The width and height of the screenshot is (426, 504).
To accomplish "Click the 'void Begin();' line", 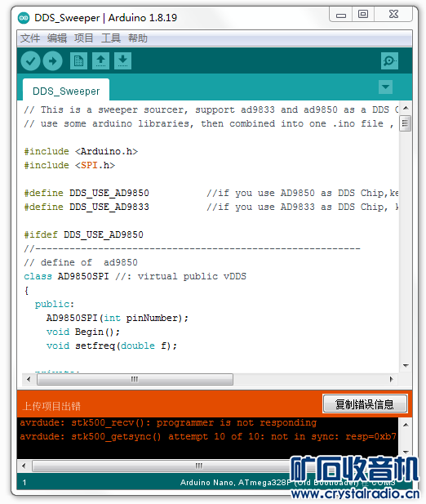I will (83, 332).
